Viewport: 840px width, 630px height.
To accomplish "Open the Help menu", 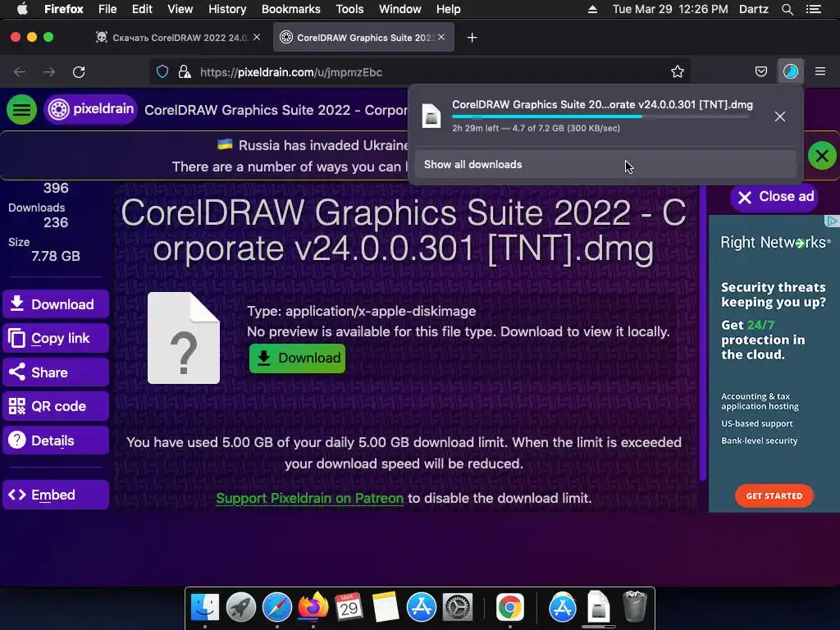I will pos(449,9).
